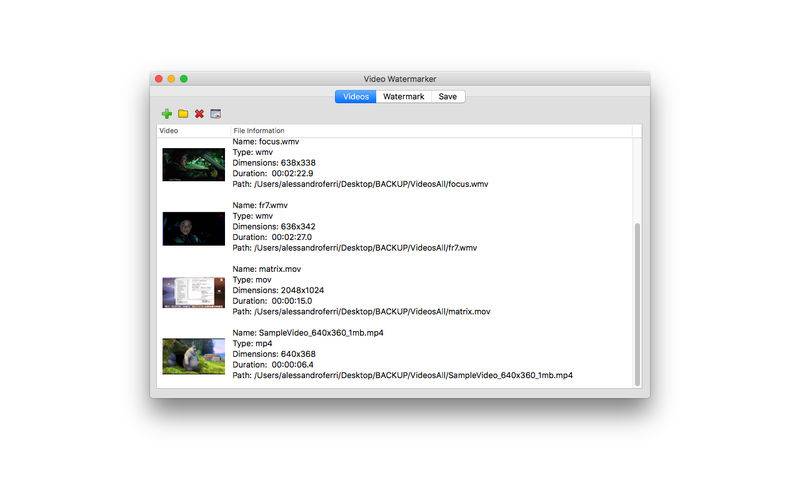Viewport: 800px width, 500px height.
Task: Select the matrix.mov video thumbnail
Action: pos(193,292)
